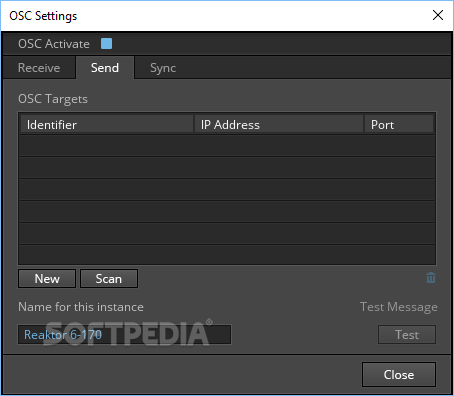Toggle the OSC Activate checkbox
The width and height of the screenshot is (454, 396).
pyautogui.click(x=106, y=44)
